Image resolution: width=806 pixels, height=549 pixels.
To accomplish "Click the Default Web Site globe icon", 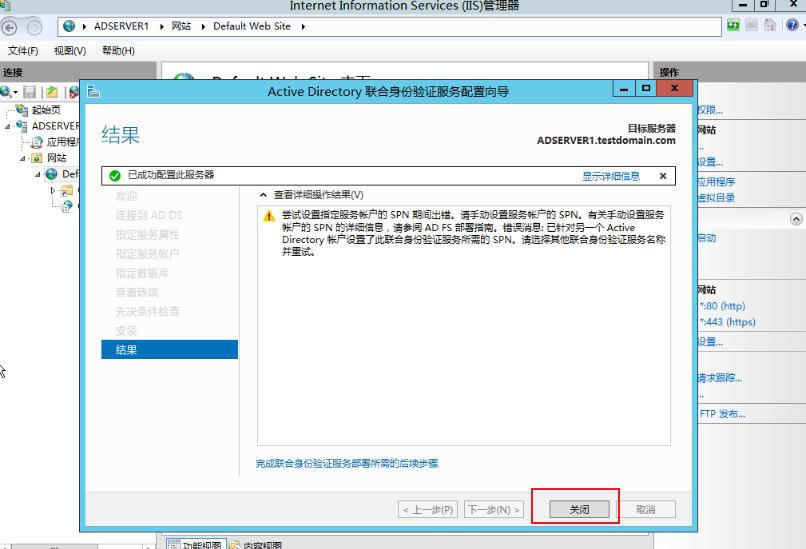I will tap(51, 174).
